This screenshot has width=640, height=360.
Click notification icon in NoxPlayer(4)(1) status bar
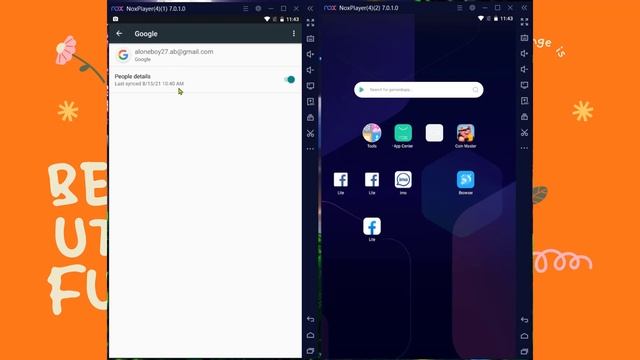click(x=116, y=19)
